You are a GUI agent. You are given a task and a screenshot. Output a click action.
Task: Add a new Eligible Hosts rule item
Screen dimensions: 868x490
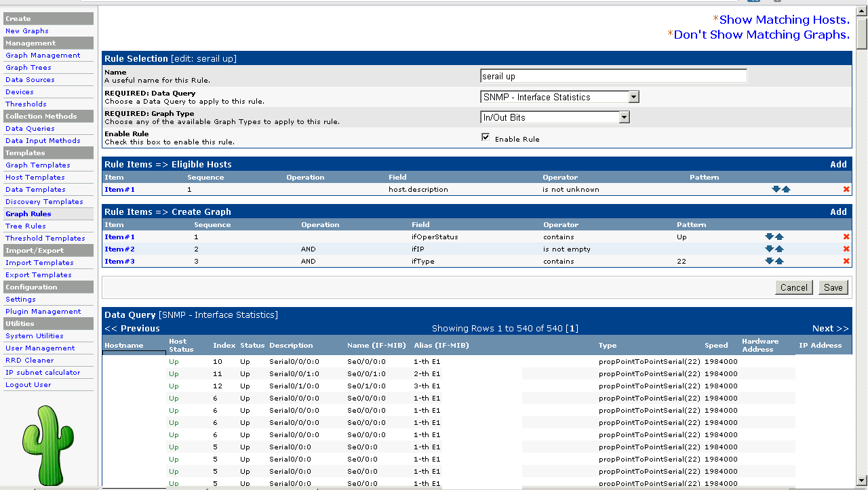click(839, 164)
